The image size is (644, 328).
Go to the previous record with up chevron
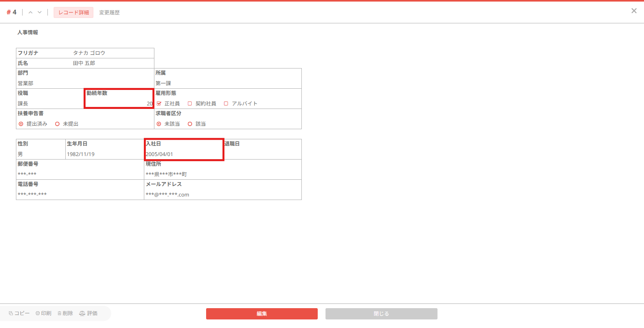pos(30,12)
